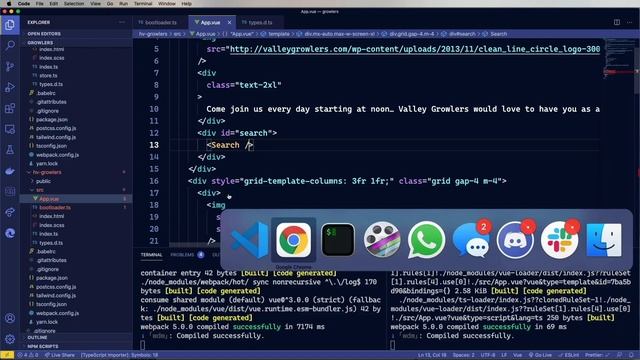Click the Split Editor icon

click(x=617, y=22)
